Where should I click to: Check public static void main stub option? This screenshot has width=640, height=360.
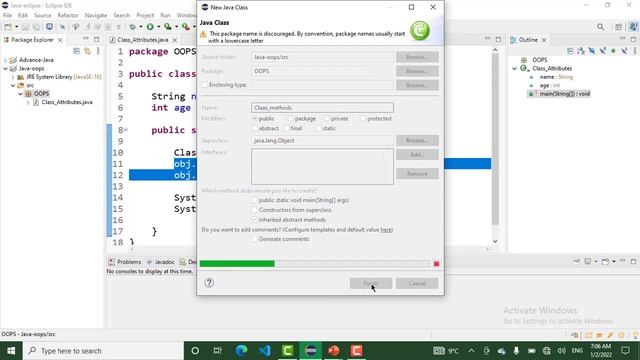254,200
